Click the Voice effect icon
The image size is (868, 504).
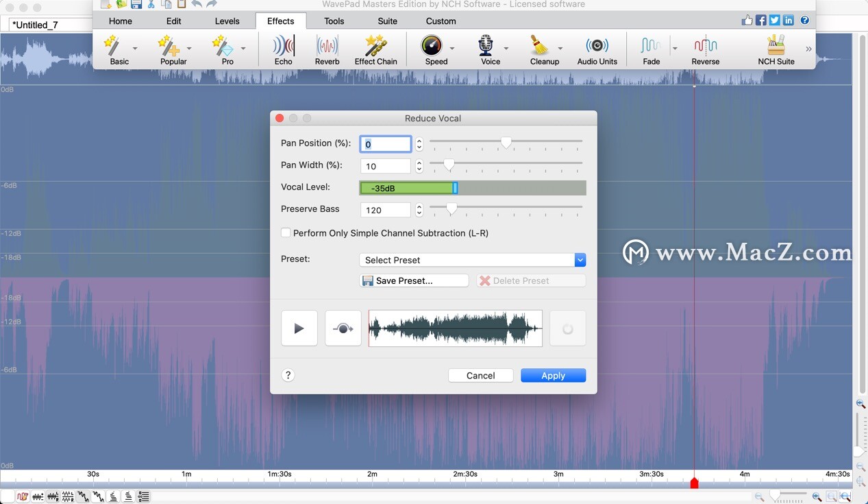486,46
